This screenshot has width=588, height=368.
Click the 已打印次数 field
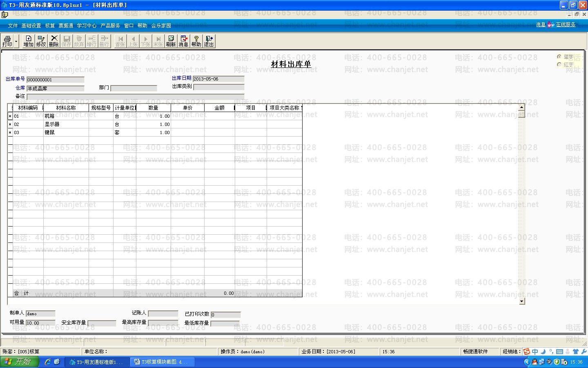point(225,315)
